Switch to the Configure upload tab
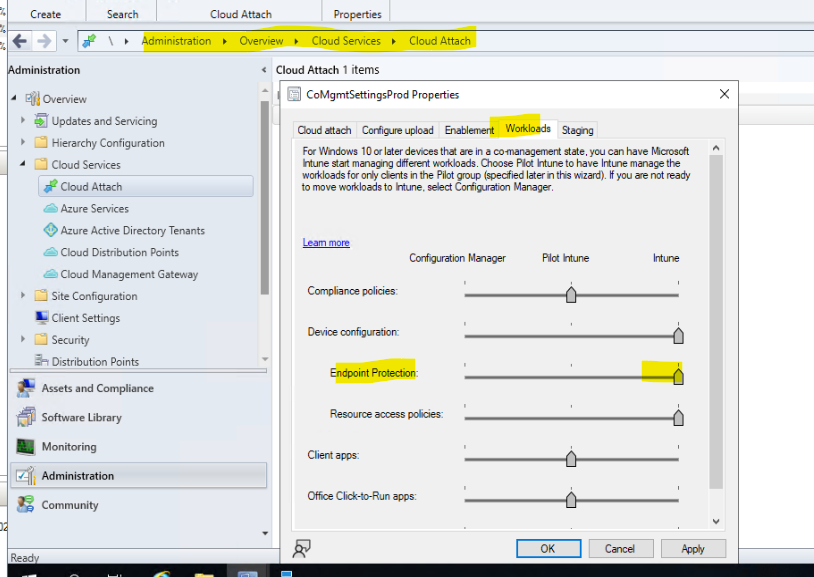 point(398,130)
